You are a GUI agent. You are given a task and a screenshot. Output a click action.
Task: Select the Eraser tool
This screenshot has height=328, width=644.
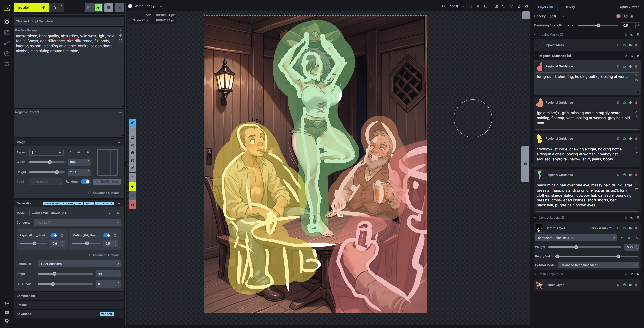coord(132,130)
